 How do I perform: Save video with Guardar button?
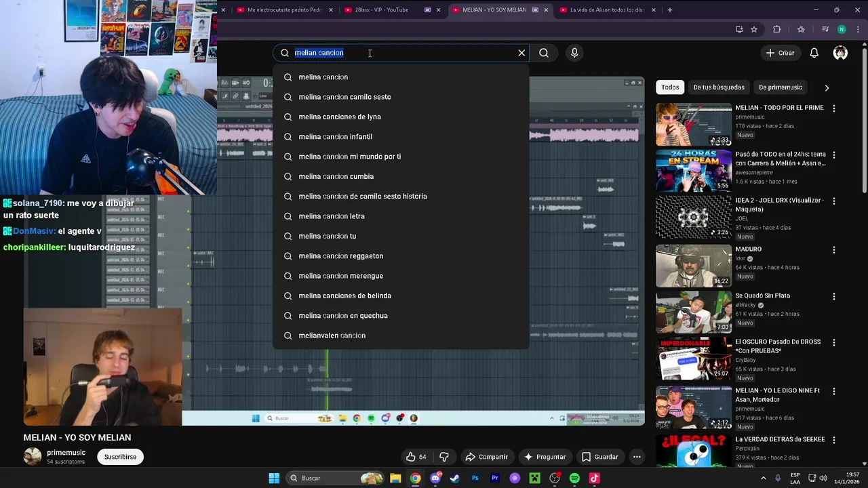pos(600,457)
